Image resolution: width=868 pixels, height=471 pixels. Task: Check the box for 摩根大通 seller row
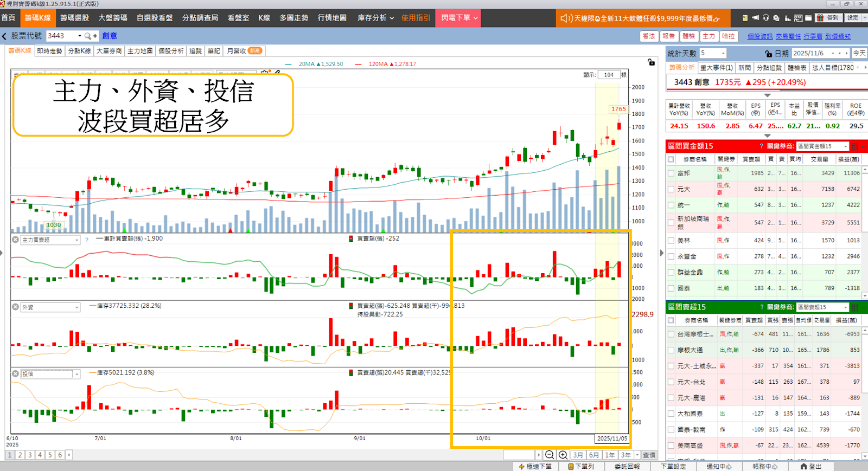(x=671, y=350)
